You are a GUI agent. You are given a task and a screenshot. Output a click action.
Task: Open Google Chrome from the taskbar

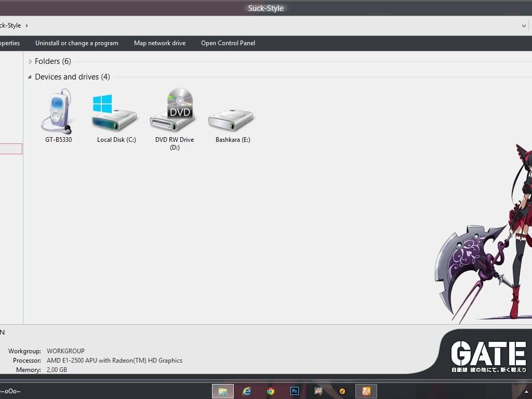pos(270,391)
